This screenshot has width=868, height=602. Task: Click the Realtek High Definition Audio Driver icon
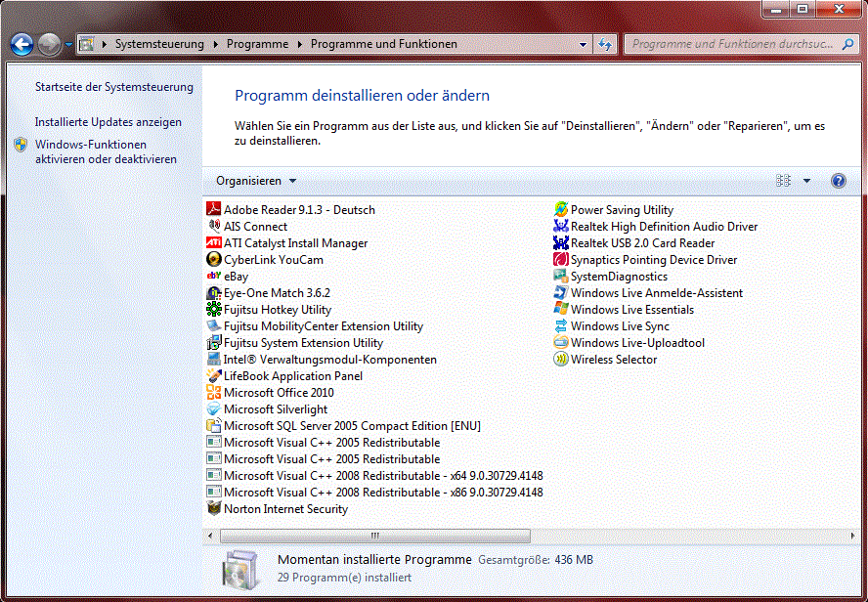(x=561, y=226)
